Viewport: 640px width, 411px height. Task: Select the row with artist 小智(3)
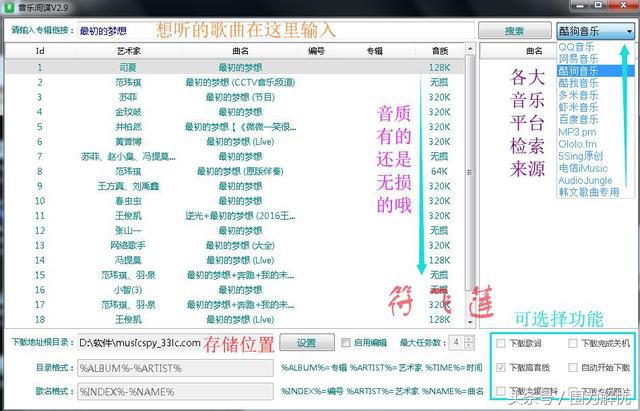[x=235, y=290]
